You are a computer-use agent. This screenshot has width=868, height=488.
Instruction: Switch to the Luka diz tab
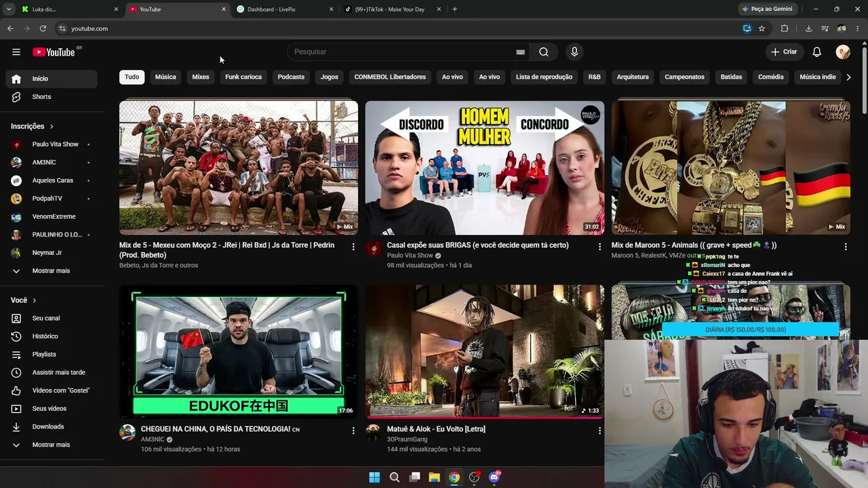tap(71, 9)
